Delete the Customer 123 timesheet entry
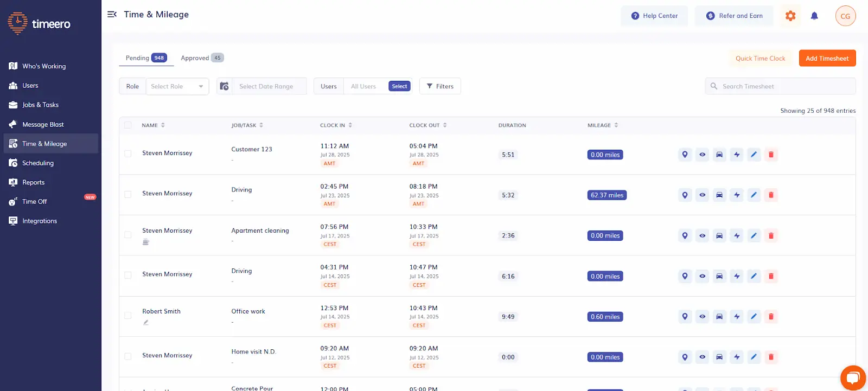Viewport: 868px width, 391px height. click(771, 155)
